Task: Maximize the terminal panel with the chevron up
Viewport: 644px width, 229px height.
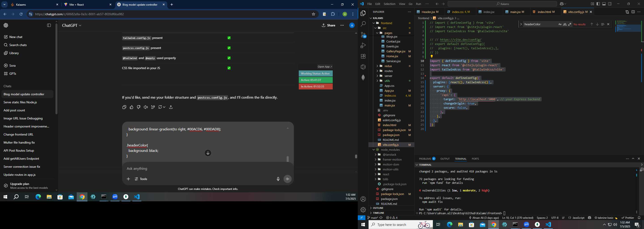Action: (x=633, y=159)
